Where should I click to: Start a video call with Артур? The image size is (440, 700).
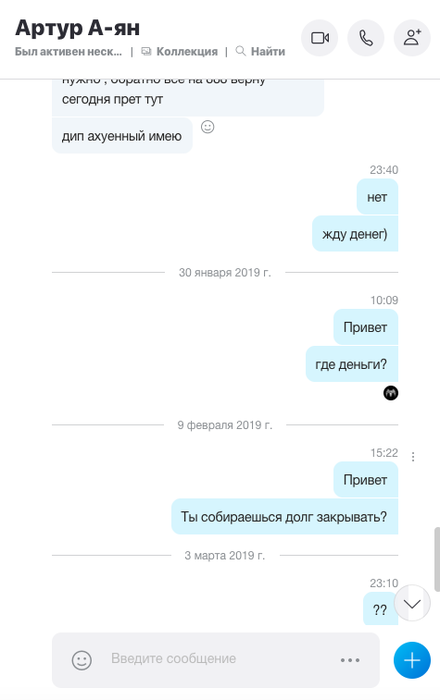tap(320, 38)
